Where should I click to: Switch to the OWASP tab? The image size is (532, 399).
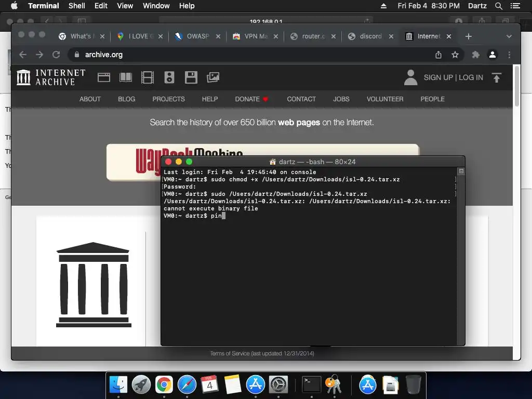coord(198,36)
